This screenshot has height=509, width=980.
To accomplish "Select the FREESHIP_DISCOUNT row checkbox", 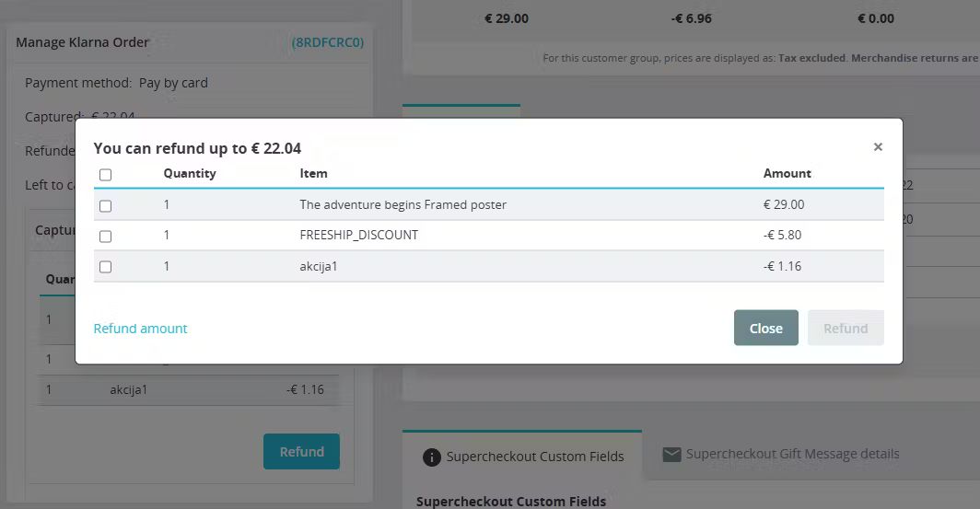I will [x=106, y=237].
